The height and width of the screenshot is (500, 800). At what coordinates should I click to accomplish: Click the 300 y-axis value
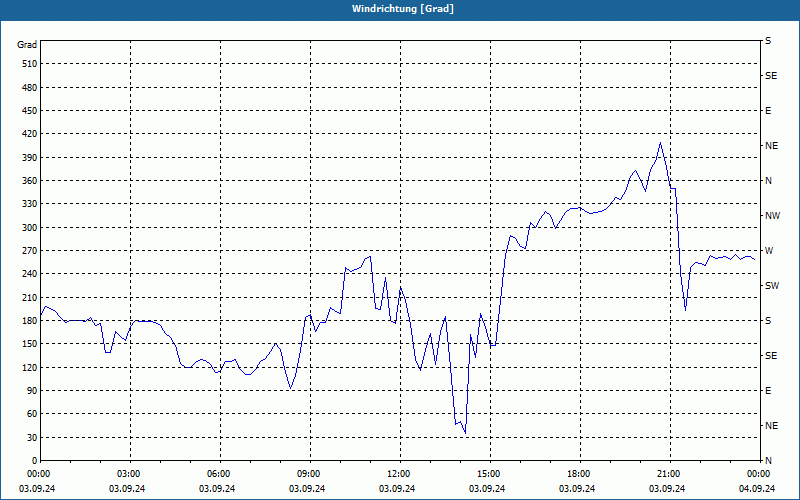click(x=30, y=228)
